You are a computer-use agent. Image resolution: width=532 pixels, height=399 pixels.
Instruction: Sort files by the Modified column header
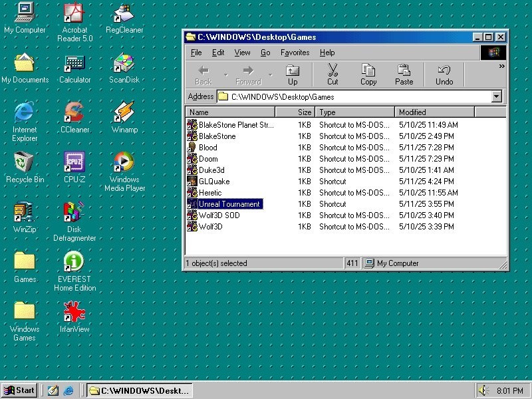412,112
